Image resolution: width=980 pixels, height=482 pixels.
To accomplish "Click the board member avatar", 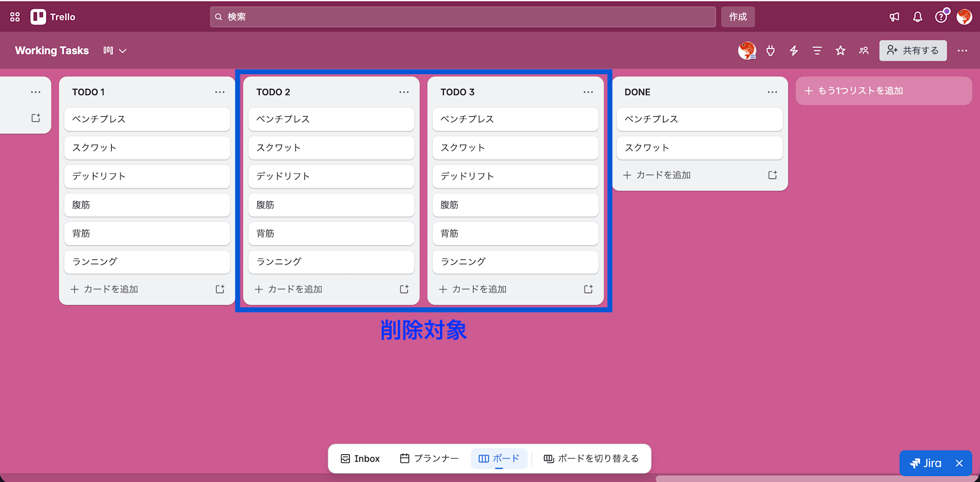I will tap(747, 51).
